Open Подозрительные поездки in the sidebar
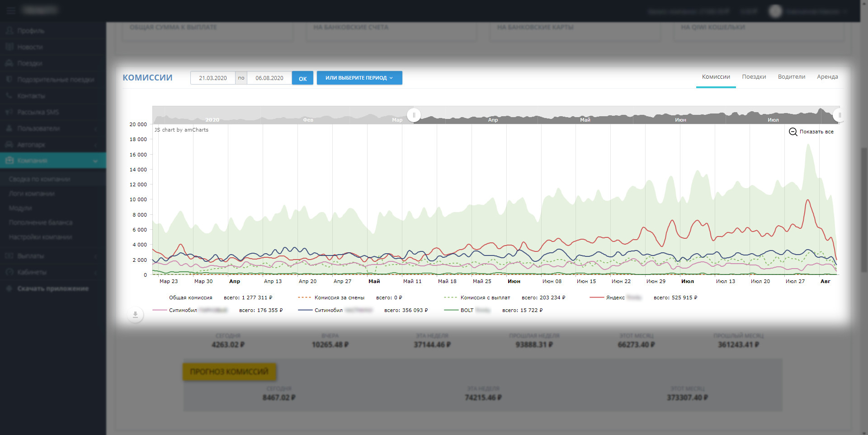The height and width of the screenshot is (435, 868). point(53,80)
